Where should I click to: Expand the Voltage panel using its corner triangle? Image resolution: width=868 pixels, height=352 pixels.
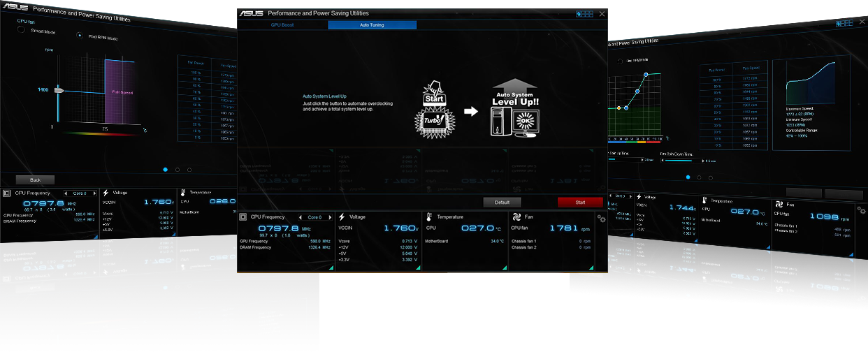[x=418, y=267]
